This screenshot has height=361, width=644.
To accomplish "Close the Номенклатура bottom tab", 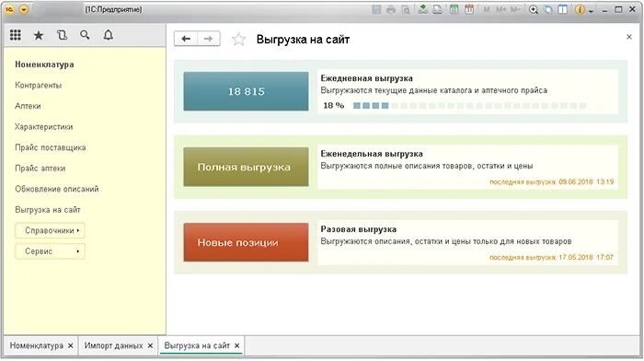I will [x=71, y=345].
